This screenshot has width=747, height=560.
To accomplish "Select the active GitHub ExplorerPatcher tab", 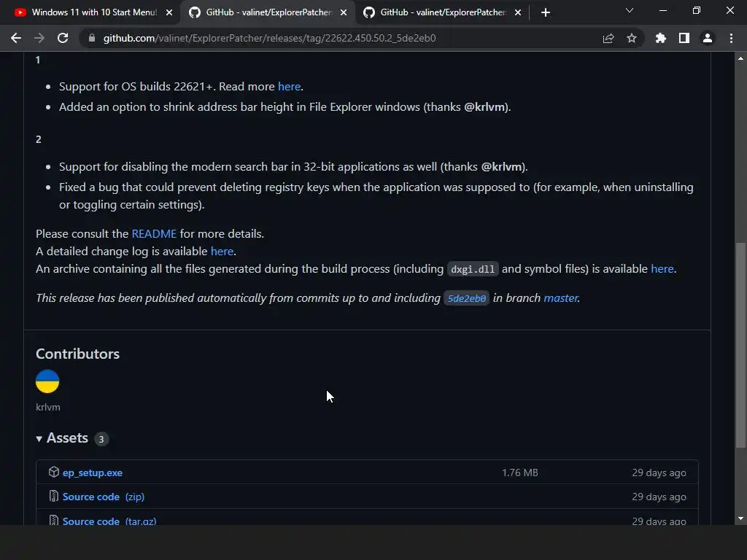I will pos(267,12).
